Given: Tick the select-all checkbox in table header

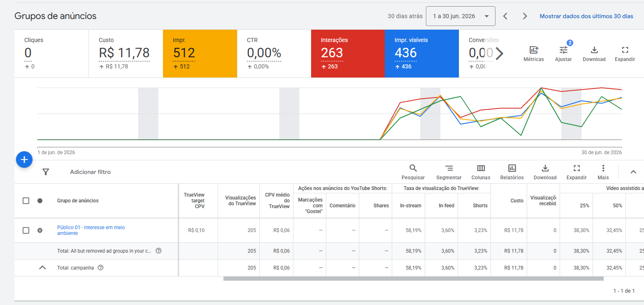Looking at the screenshot, I should [x=26, y=201].
